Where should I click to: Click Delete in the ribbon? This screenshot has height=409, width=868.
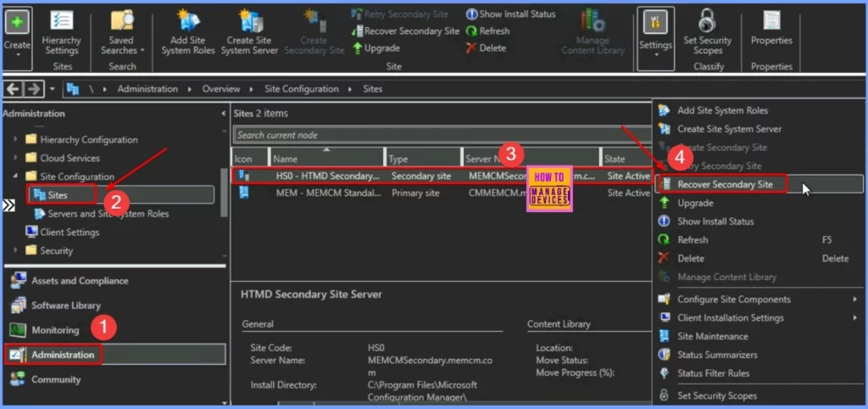tap(486, 48)
